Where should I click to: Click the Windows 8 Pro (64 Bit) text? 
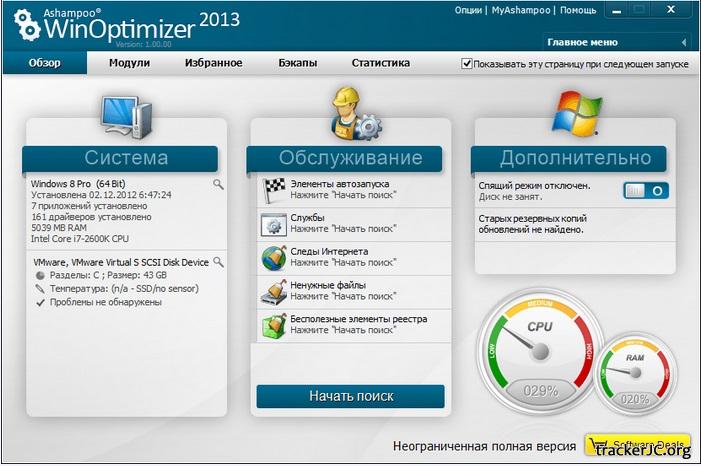pos(78,184)
